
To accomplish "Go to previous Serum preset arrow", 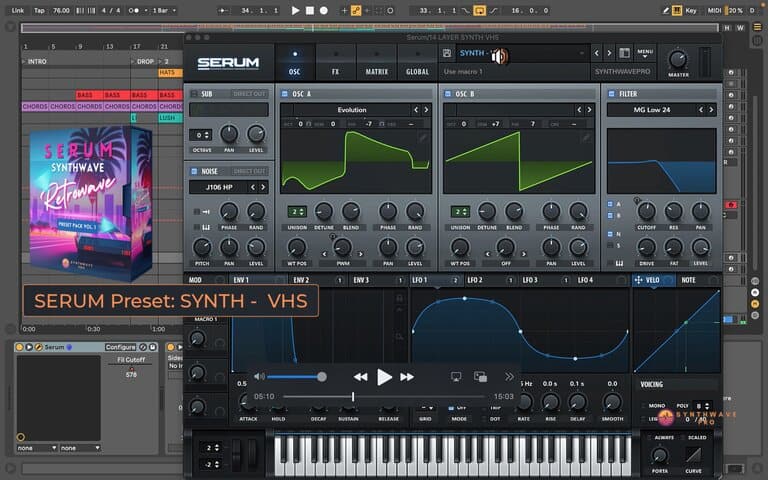I will [597, 53].
